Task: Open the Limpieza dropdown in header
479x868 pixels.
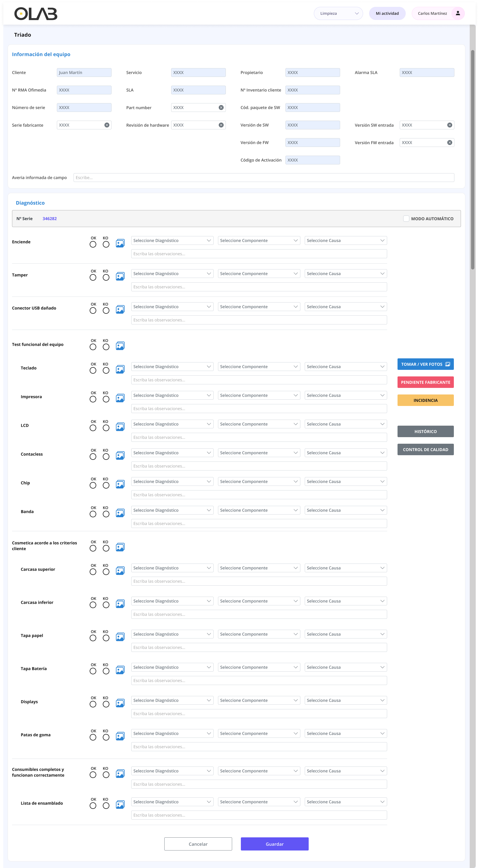Action: 338,13
